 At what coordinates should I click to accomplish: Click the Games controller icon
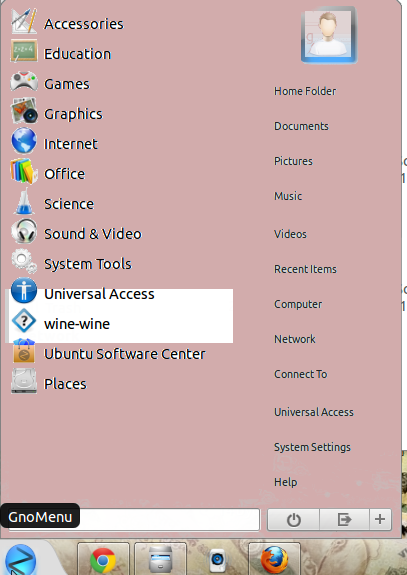pos(24,81)
